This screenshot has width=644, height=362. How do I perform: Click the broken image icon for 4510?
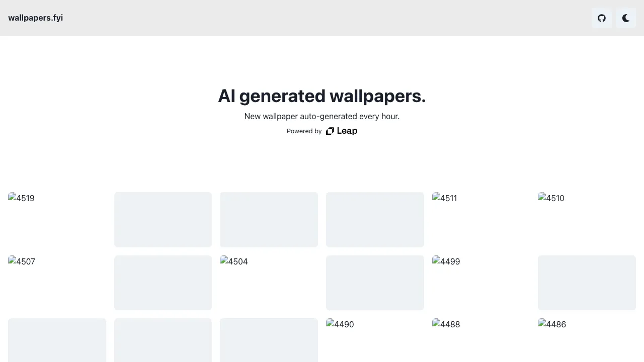pyautogui.click(x=542, y=197)
